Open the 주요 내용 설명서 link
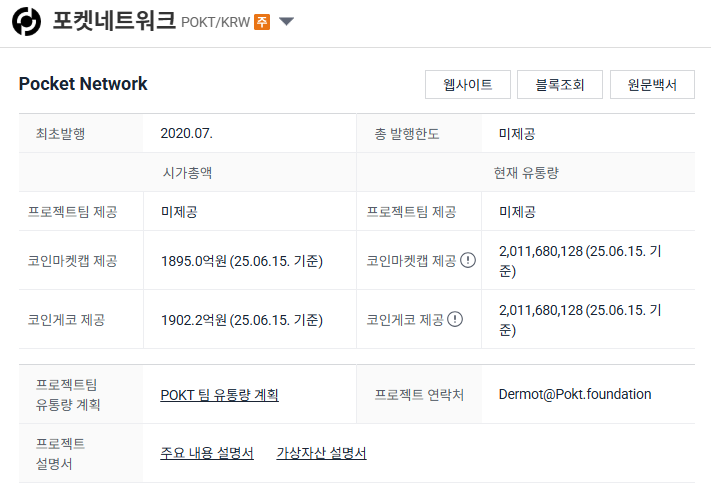 (207, 452)
